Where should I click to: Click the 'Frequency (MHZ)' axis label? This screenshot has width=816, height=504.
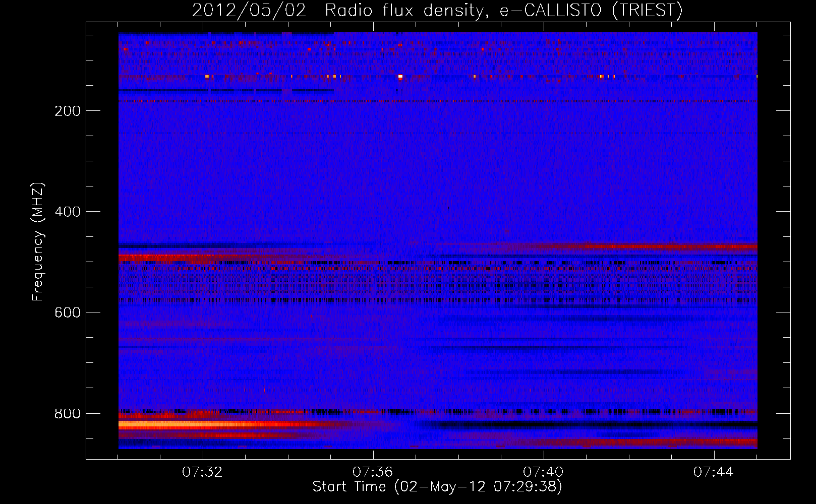click(38, 242)
